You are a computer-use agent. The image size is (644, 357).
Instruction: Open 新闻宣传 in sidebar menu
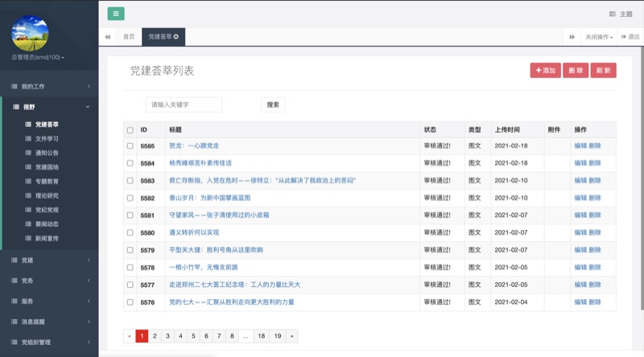[47, 238]
